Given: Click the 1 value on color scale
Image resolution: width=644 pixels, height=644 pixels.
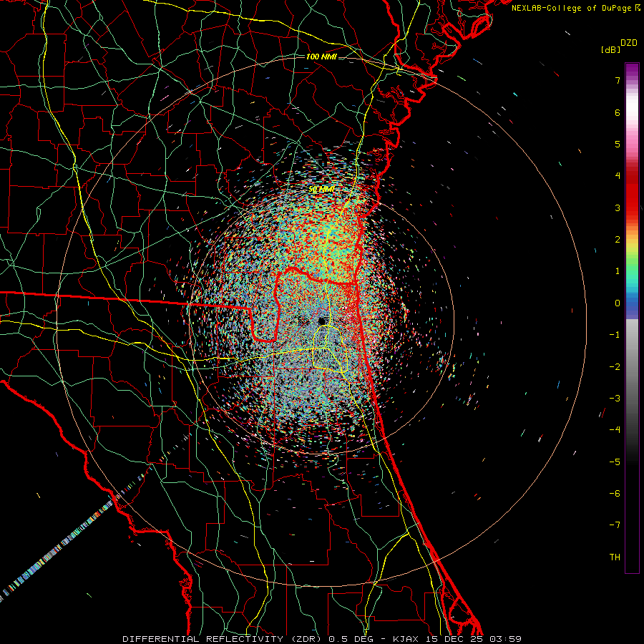Looking at the screenshot, I should tap(618, 271).
